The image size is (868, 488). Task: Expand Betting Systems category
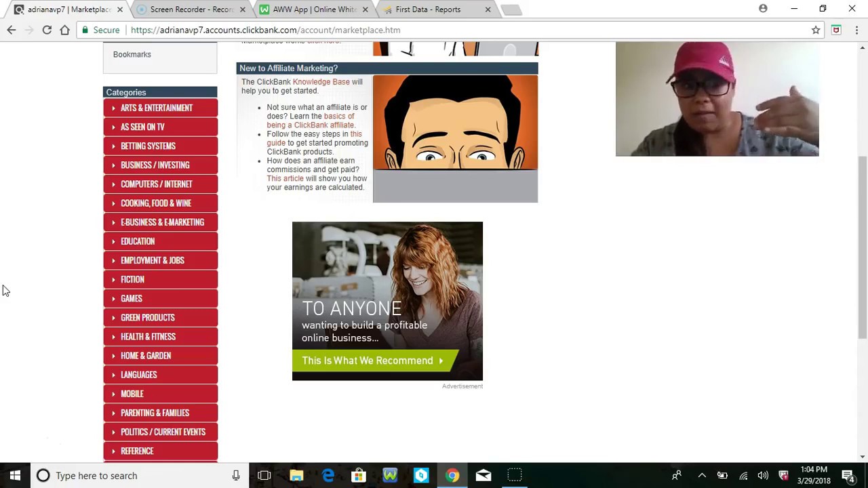[x=160, y=146]
